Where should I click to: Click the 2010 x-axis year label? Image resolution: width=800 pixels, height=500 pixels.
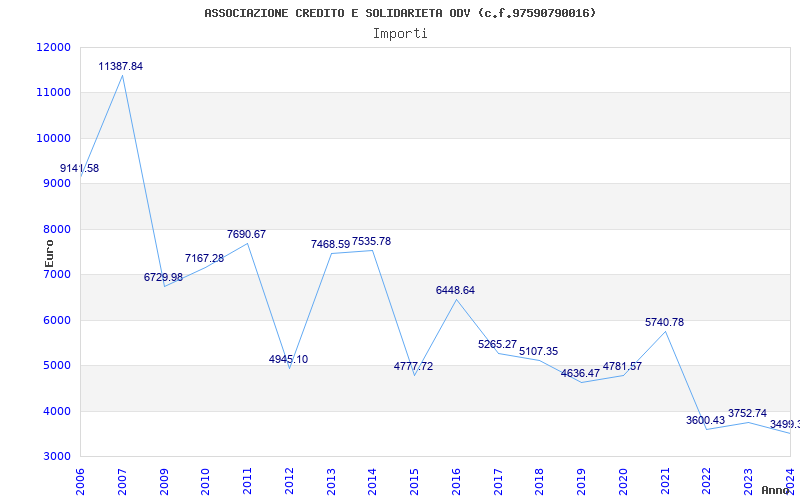[x=206, y=482]
